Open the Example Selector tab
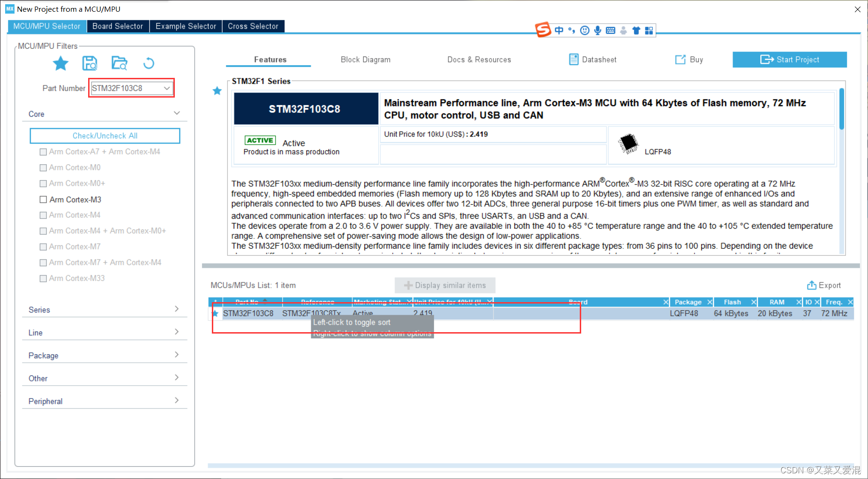The image size is (868, 479). 186,26
